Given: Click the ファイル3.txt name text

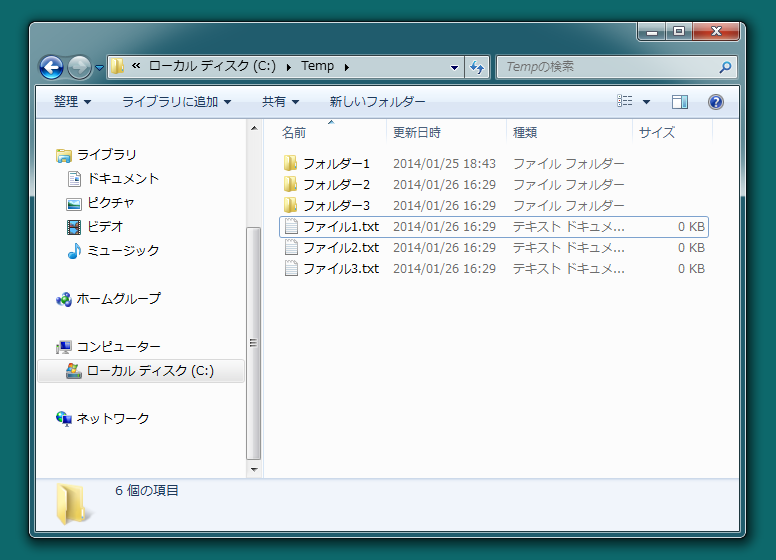Looking at the screenshot, I should pos(340,269).
